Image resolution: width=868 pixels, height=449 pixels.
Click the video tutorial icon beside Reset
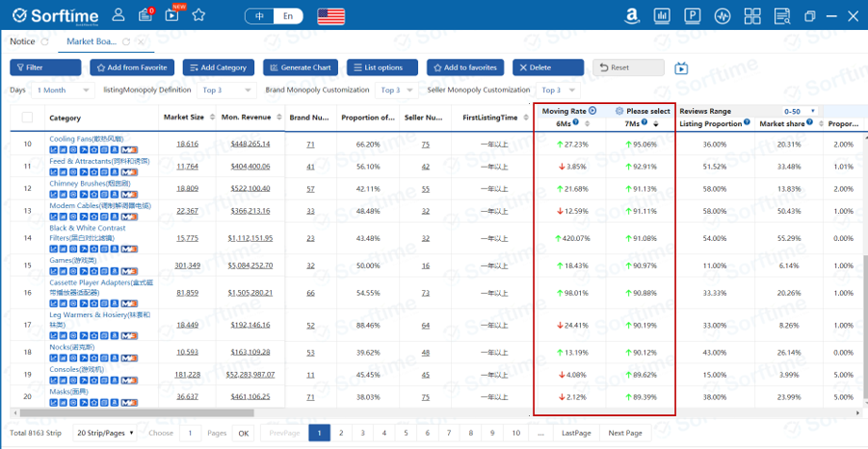(x=681, y=67)
